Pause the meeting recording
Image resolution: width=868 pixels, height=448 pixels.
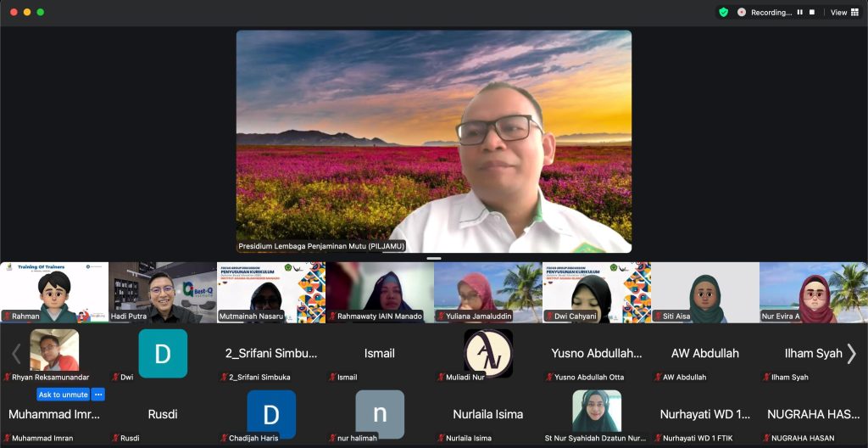pyautogui.click(x=799, y=12)
